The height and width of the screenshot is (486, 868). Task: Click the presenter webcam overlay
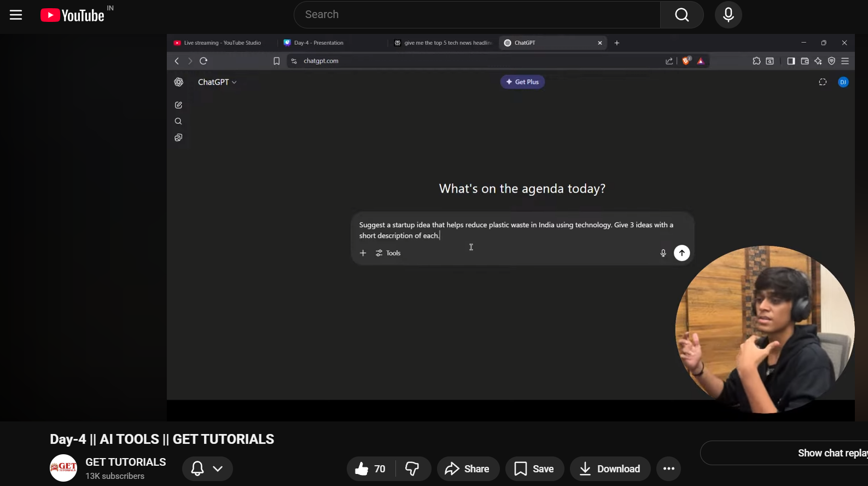coord(765,329)
